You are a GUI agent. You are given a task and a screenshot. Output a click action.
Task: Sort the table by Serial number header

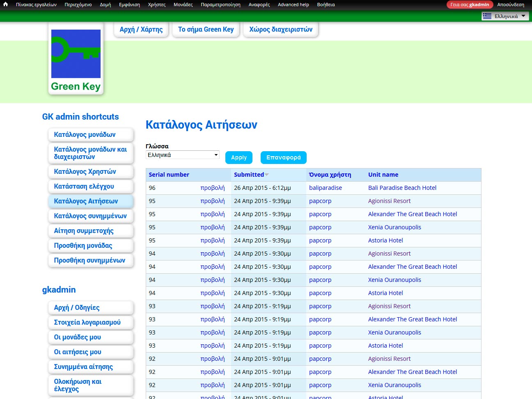coord(169,175)
